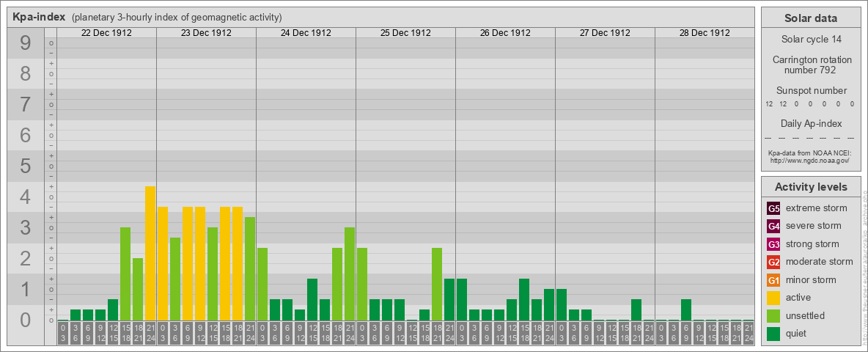Viewport: 868px width, 352px height.
Task: Click the G5 extreme storm badge
Action: (x=773, y=209)
